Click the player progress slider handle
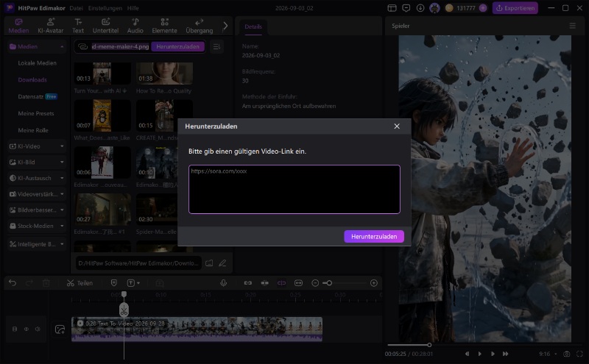Image resolution: width=589 pixels, height=364 pixels. 429,345
